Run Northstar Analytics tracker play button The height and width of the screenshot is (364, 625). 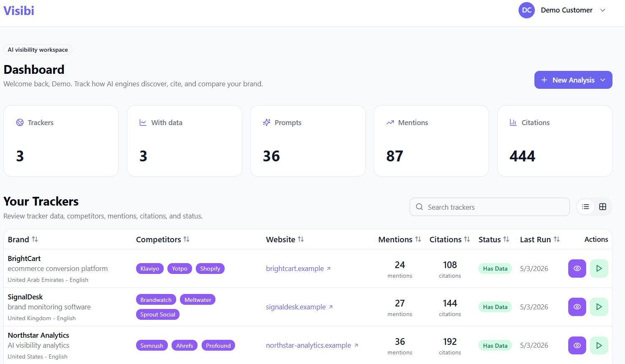599,345
